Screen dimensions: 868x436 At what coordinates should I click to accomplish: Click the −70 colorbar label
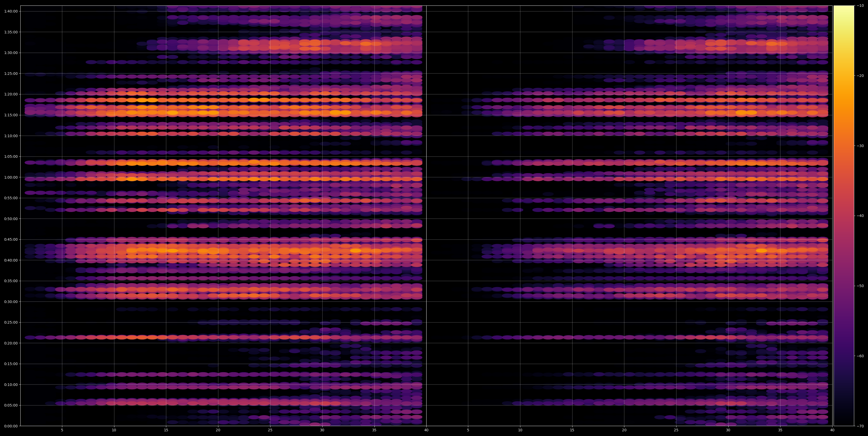[860, 426]
